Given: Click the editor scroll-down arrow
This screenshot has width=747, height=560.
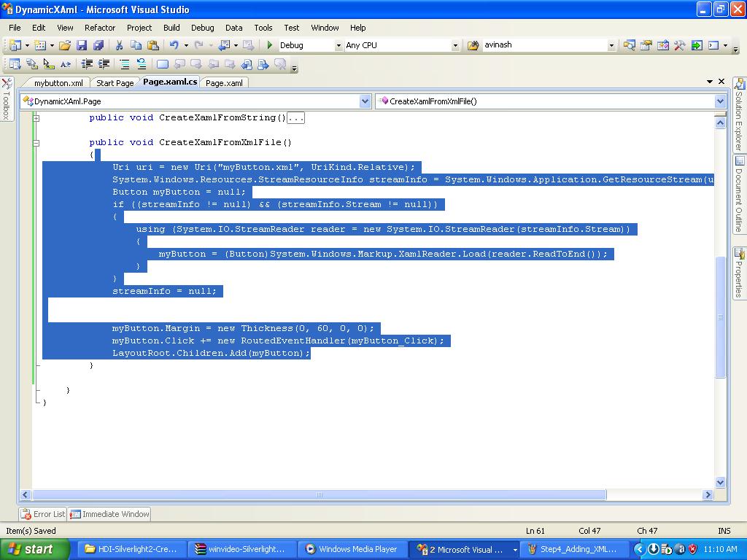Looking at the screenshot, I should 720,482.
